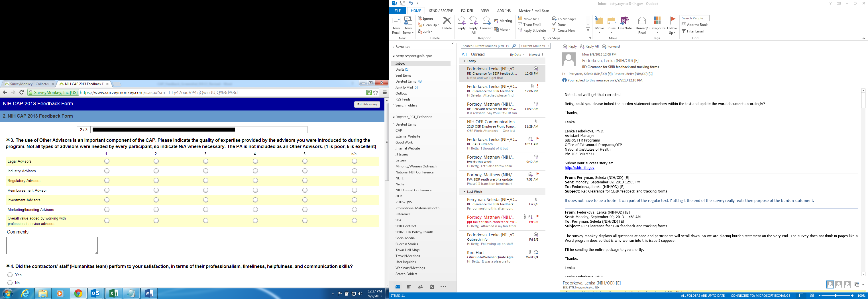868x299 pixels.
Task: Choose Yes for question 4
Action: point(10,275)
